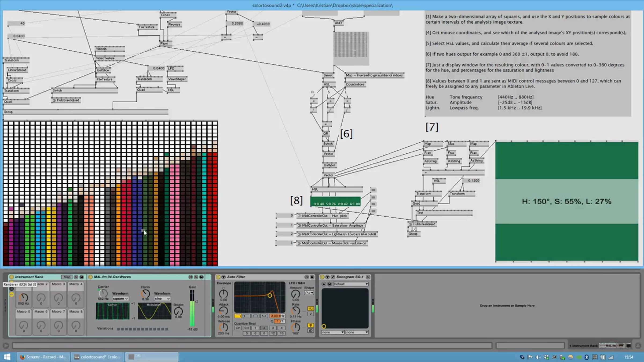Click the Instrument Rack hot-swap icon

pyautogui.click(x=76, y=277)
